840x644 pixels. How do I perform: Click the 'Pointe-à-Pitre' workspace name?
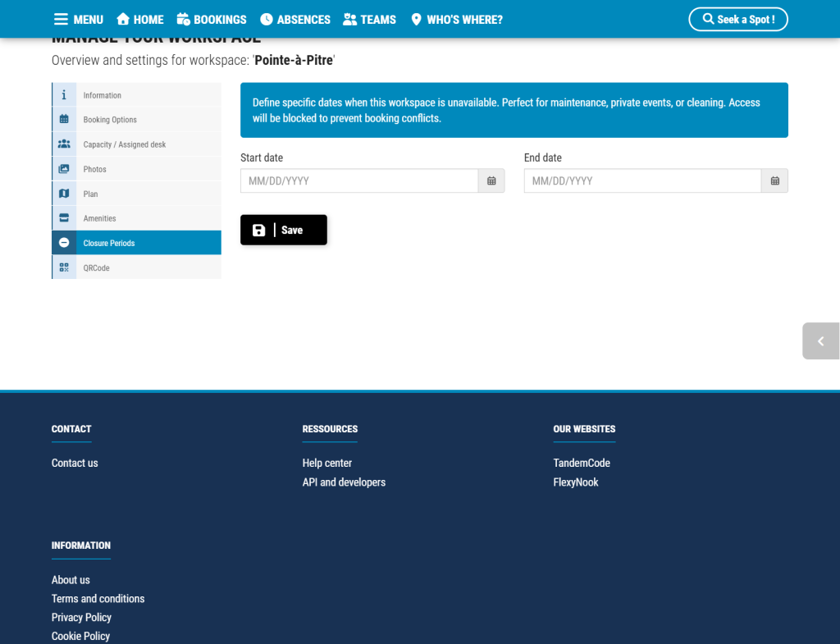tap(294, 60)
